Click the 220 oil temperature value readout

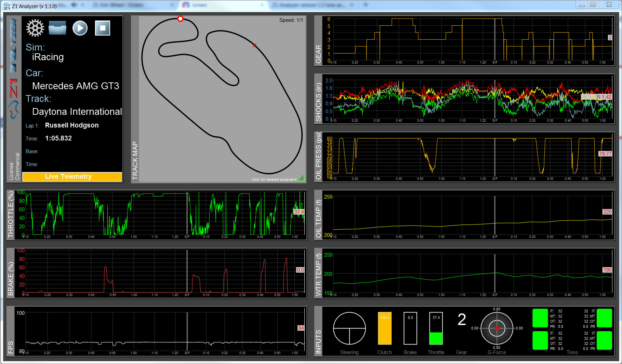607,212
